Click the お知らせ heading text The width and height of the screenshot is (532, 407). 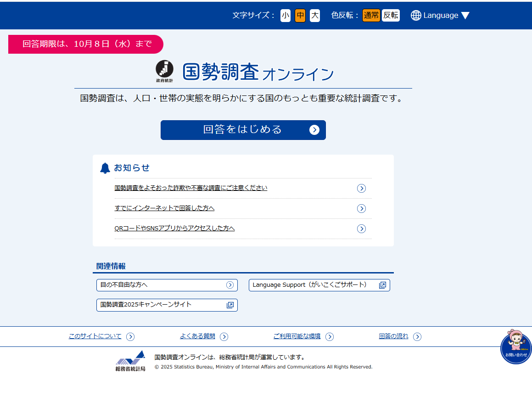point(132,168)
